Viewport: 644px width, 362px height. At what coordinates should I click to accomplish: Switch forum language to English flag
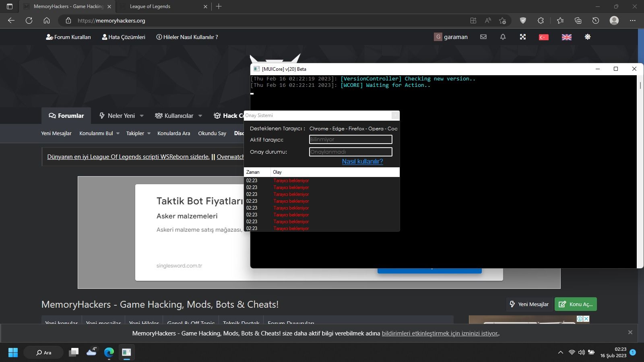point(567,37)
